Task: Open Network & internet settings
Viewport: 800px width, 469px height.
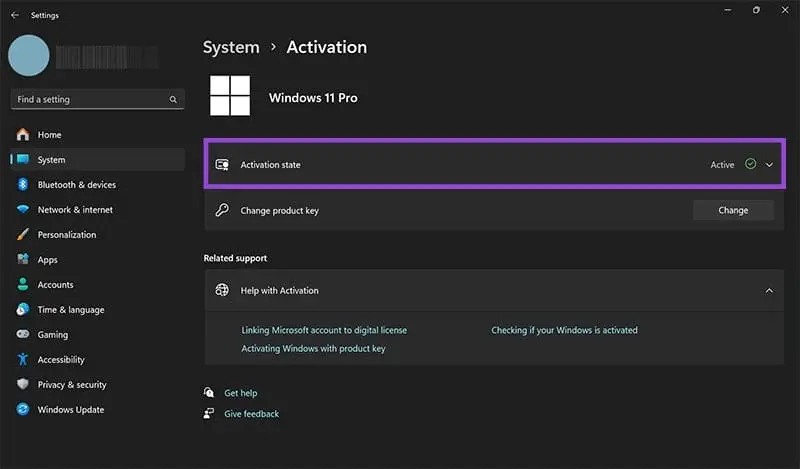Action: 97,210
